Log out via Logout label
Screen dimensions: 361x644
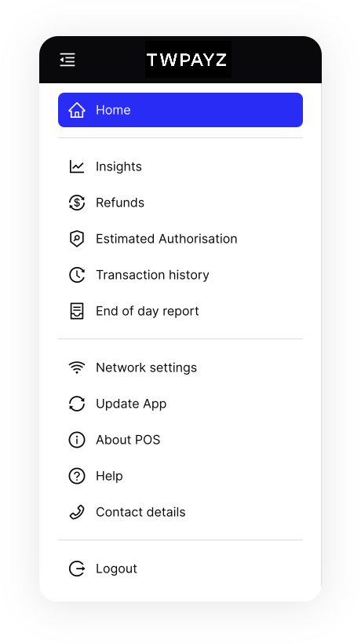116,569
